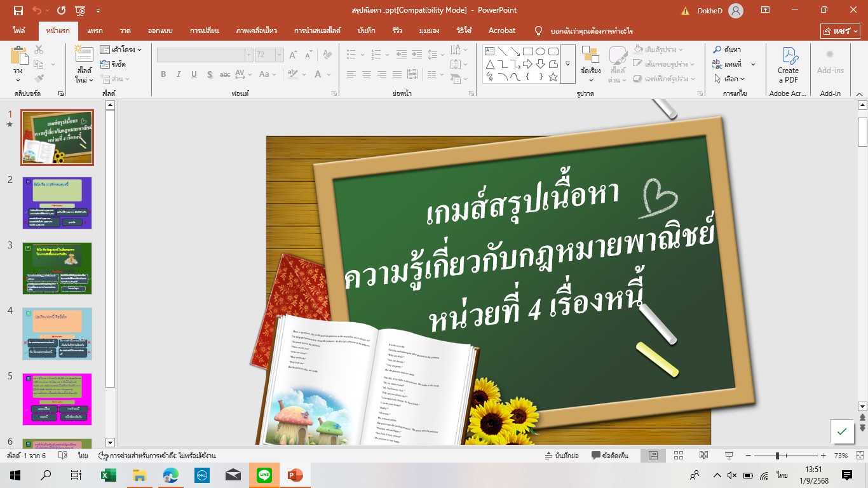Open LINE app from the taskbar
The image size is (868, 488).
264,475
